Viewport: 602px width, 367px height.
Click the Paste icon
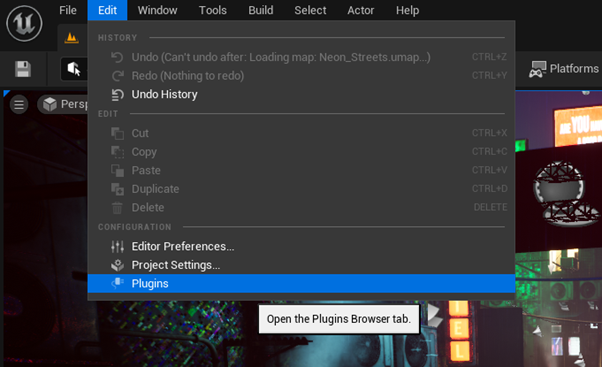point(117,170)
